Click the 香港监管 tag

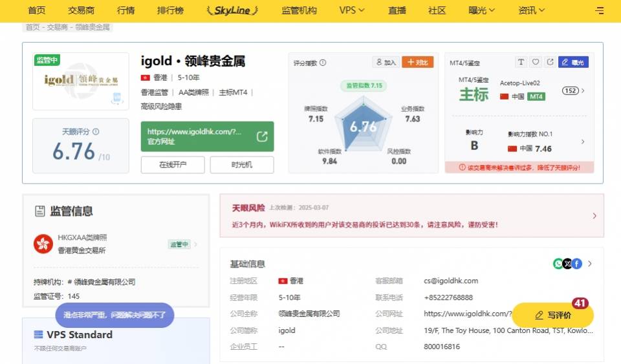click(155, 92)
